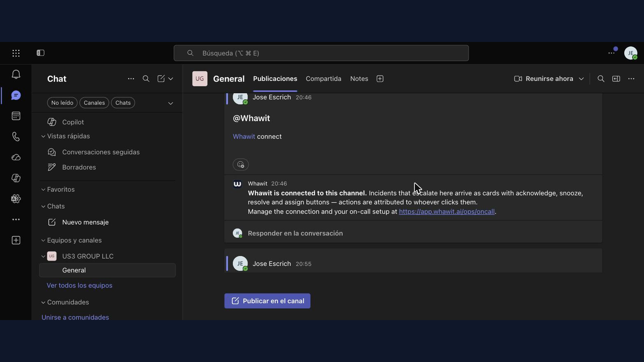Screen dimensions: 644x362
Task: Open new chat options dropdown arrow
Action: point(171,79)
